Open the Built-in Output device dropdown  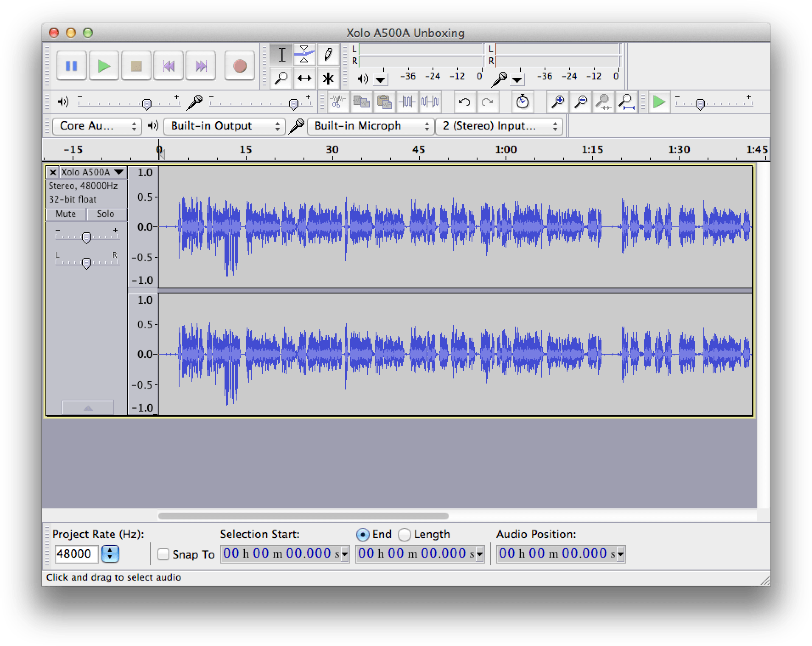point(224,126)
